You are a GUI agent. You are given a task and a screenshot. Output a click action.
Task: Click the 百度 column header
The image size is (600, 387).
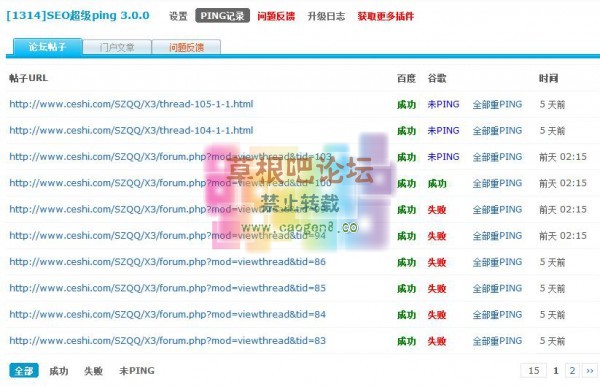point(406,78)
